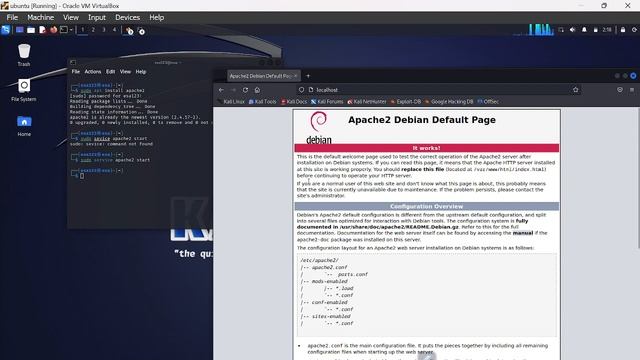Viewport: 640px width, 360px height.
Task: Click the panel clock
Action: (x=607, y=30)
